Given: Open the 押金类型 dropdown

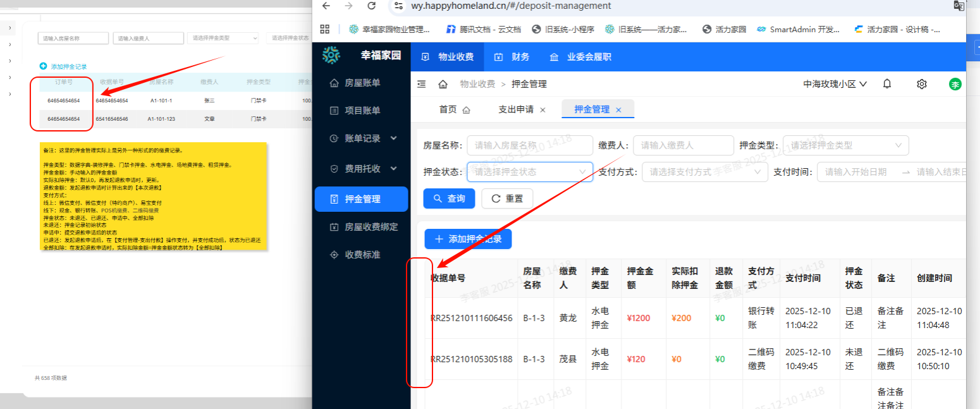Looking at the screenshot, I should (x=845, y=145).
